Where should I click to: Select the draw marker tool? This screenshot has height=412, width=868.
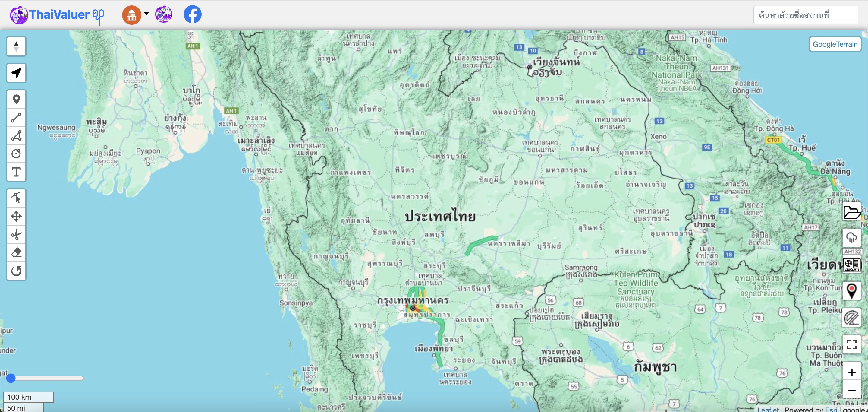(16, 99)
